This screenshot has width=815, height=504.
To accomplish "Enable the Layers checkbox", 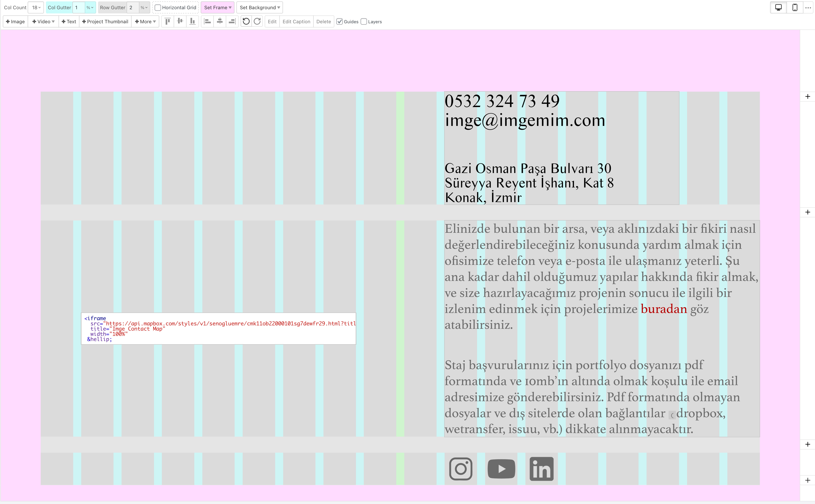I will (x=364, y=22).
